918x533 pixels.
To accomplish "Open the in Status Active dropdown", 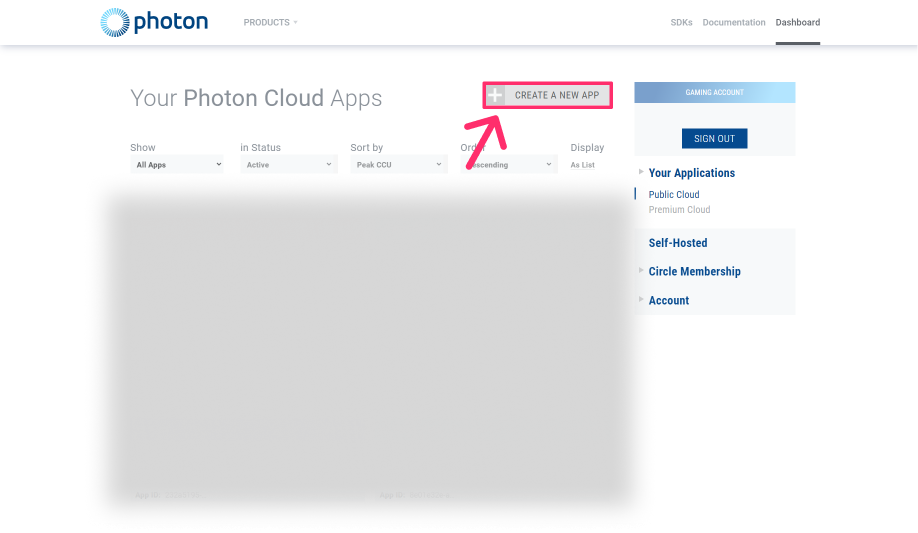I will 289,165.
